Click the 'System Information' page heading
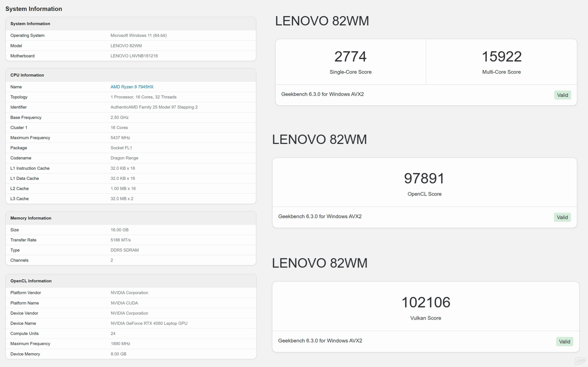This screenshot has height=367, width=588. pyautogui.click(x=33, y=9)
